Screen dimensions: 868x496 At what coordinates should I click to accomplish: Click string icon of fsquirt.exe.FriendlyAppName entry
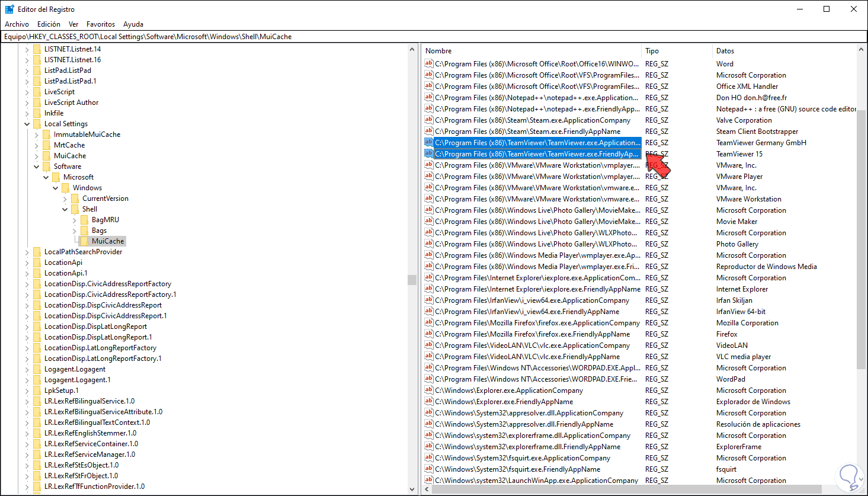pyautogui.click(x=429, y=469)
